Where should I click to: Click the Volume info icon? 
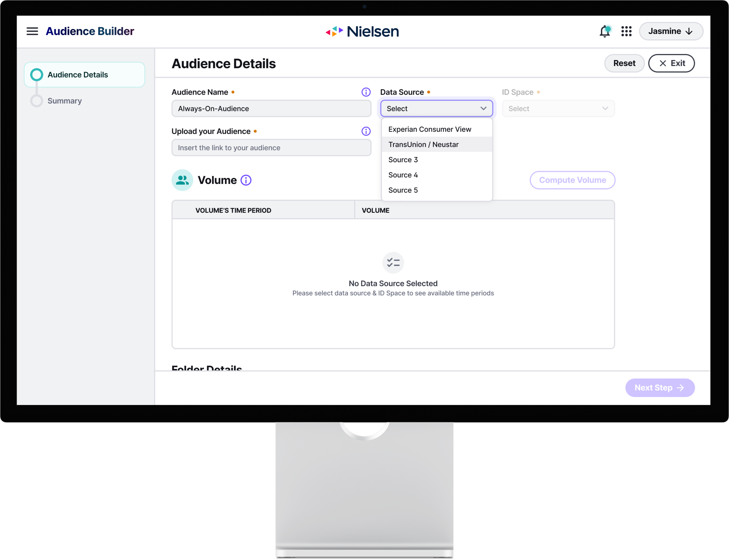(246, 180)
